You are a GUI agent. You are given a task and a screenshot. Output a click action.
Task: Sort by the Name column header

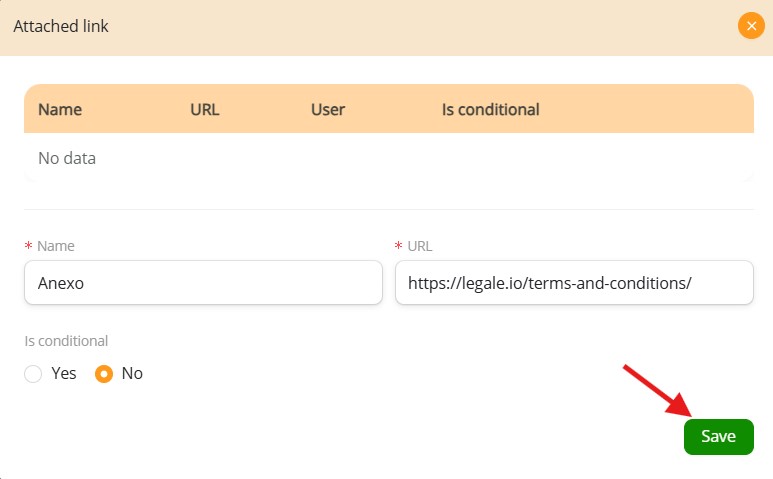[60, 109]
